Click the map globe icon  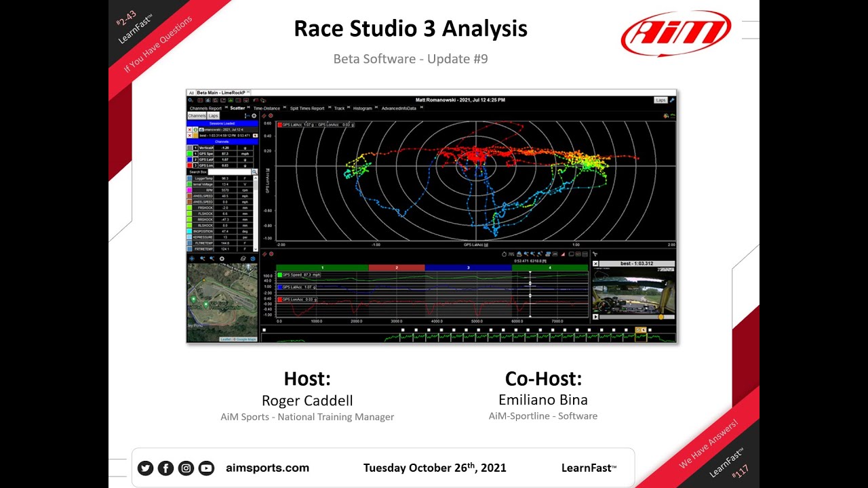click(253, 258)
